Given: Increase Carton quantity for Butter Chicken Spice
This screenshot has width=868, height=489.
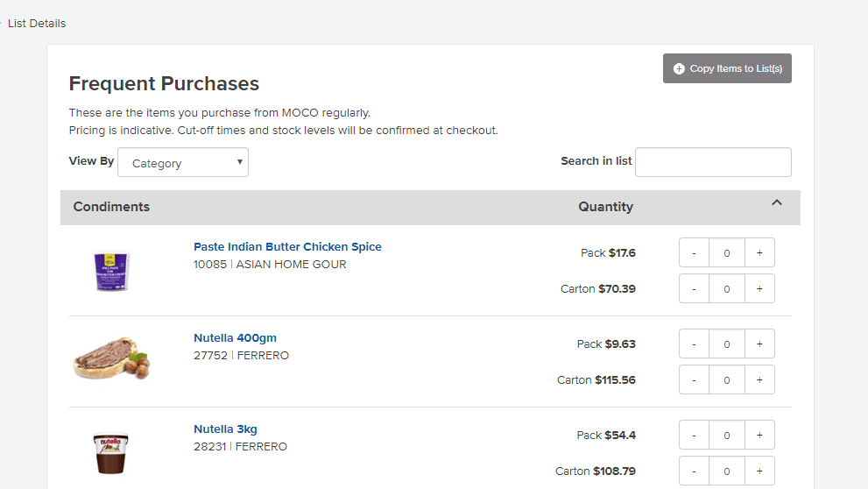Looking at the screenshot, I should pyautogui.click(x=759, y=288).
